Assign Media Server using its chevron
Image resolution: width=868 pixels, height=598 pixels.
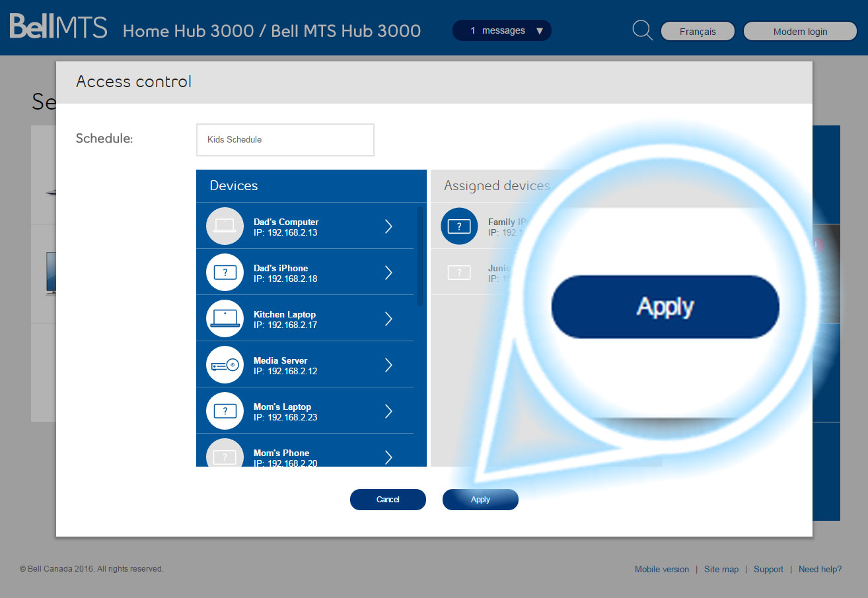[388, 365]
